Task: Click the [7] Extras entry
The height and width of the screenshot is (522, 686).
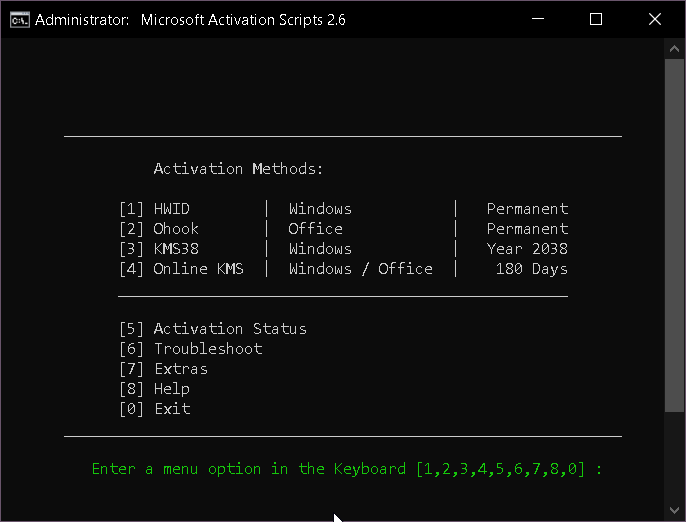Action: pos(164,369)
